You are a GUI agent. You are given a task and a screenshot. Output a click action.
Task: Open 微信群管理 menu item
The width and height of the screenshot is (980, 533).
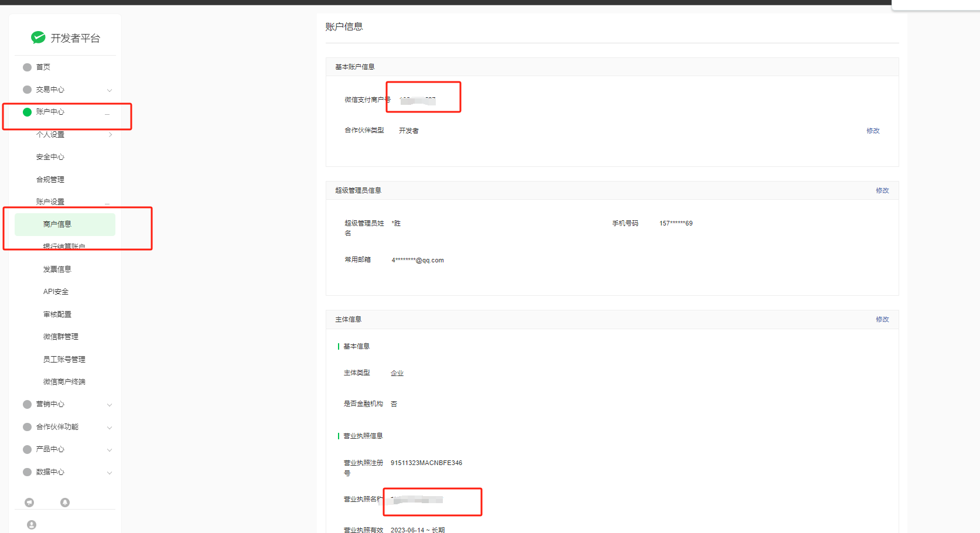click(x=61, y=337)
